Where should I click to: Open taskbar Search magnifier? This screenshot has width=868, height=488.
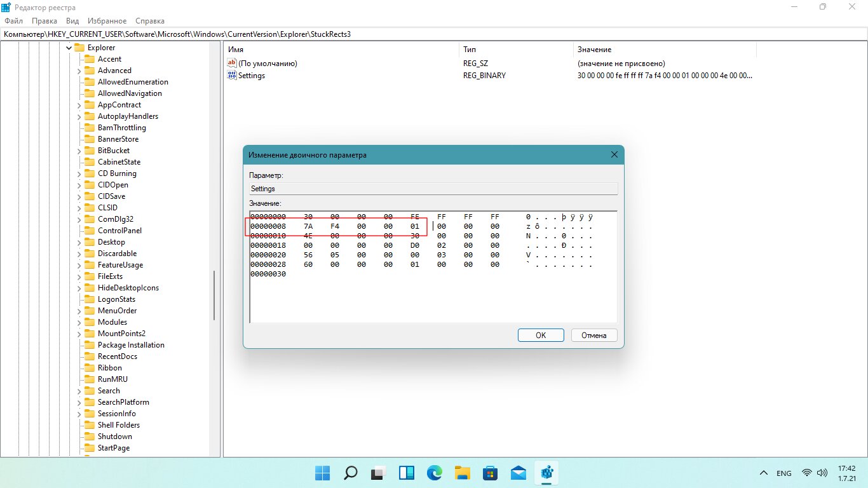click(350, 473)
